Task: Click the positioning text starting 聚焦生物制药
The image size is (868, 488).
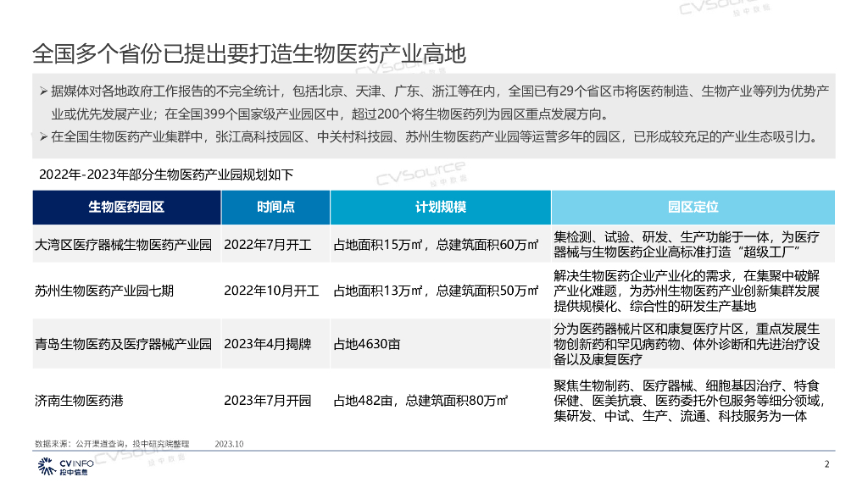Action: [x=689, y=401]
